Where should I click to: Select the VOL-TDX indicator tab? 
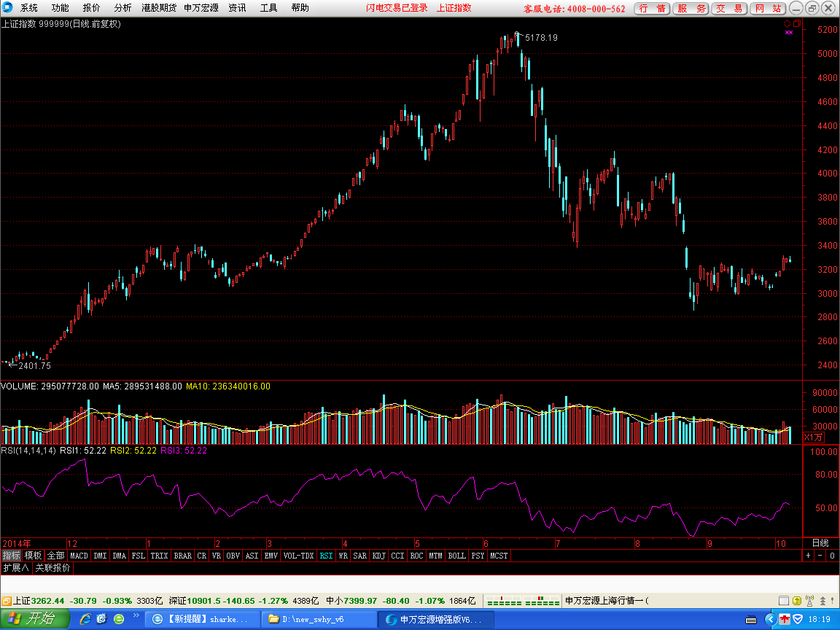[298, 556]
